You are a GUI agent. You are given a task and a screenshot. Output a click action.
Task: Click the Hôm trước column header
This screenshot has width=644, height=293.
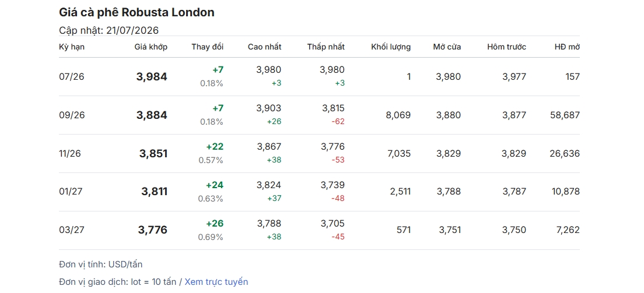[x=506, y=47]
